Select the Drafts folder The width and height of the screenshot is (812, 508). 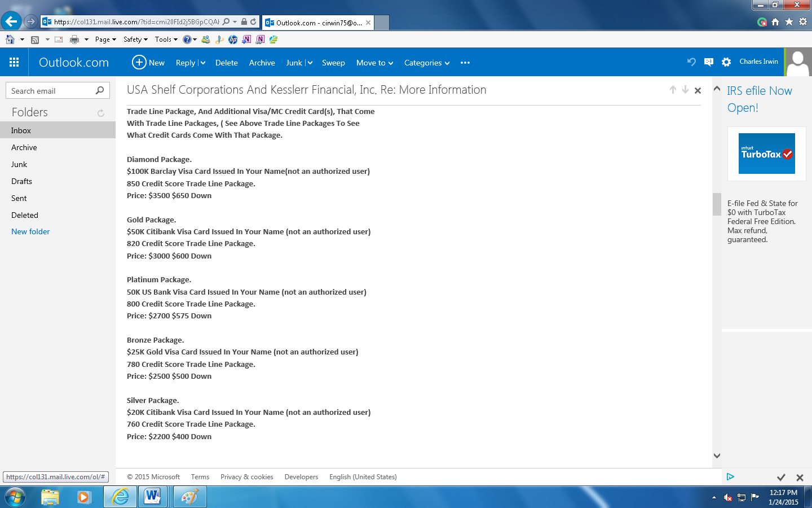click(58, 181)
